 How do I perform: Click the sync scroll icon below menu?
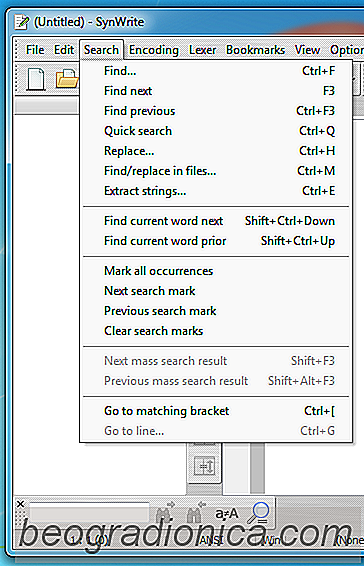[x=204, y=466]
